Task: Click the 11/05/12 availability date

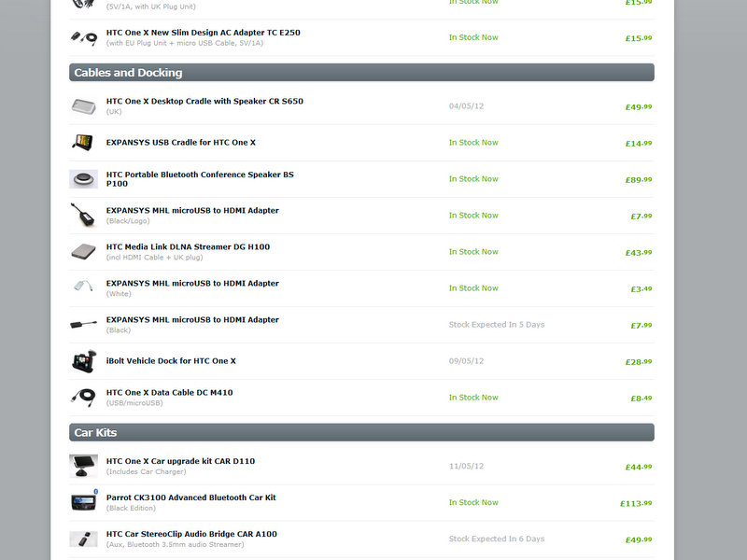Action: (466, 466)
